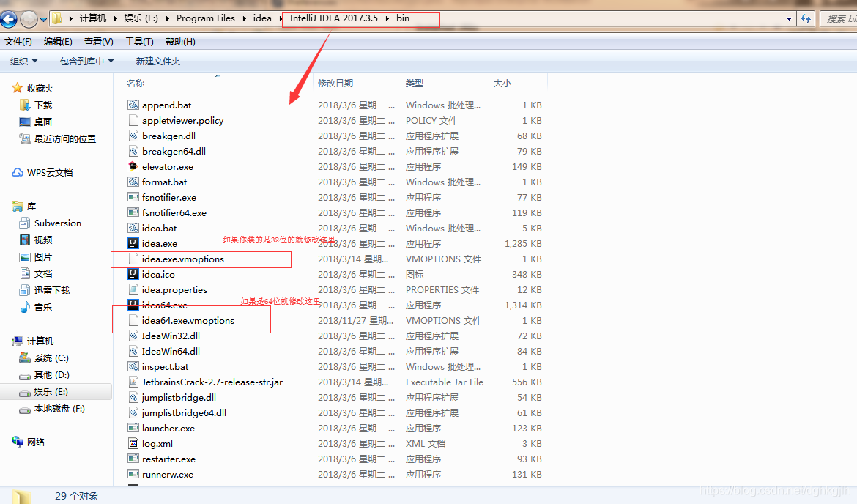Select the idea.exe IntelliJ icon

tap(133, 243)
